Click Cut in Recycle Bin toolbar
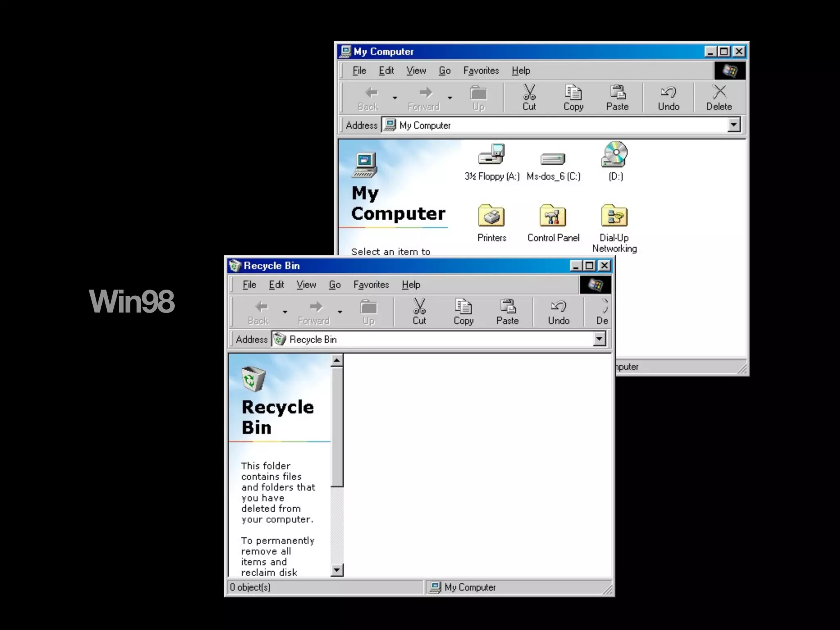 [x=419, y=312]
